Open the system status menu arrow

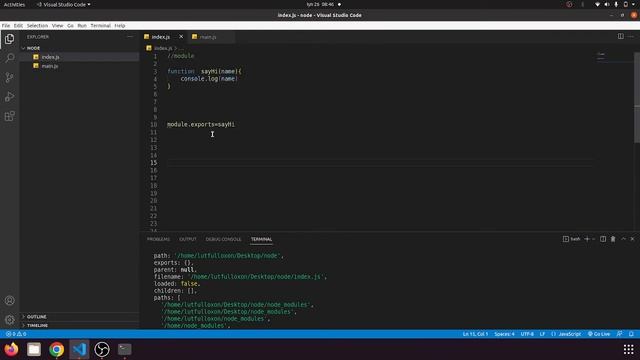pyautogui.click(x=633, y=4)
